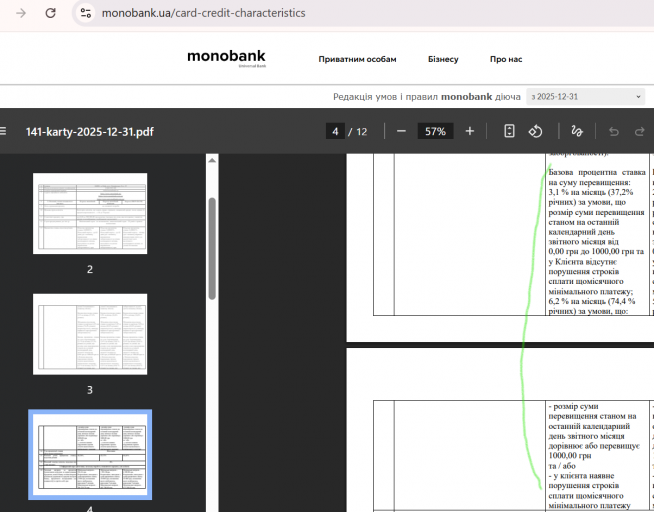The height and width of the screenshot is (512, 654).
Task: Click the file name 141-karty-2025-12-31.pdf
Action: [90, 132]
